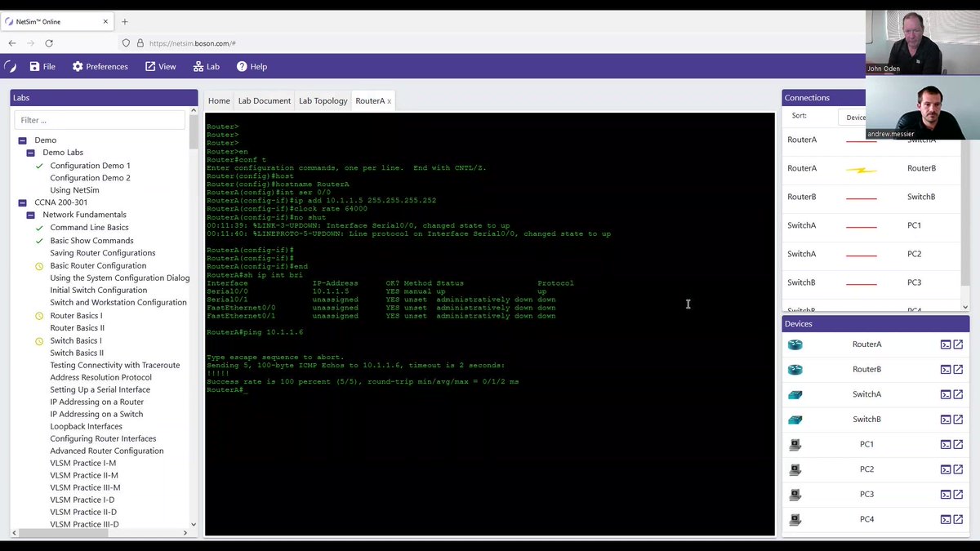Image resolution: width=980 pixels, height=551 pixels.
Task: Click the SwitchB switch icon in Devices
Action: [x=795, y=420]
